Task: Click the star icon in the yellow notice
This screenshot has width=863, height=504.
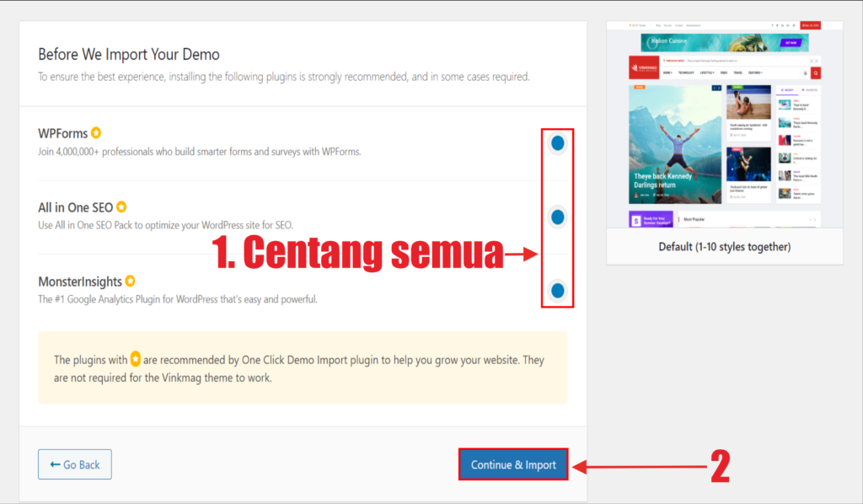Action: click(135, 360)
